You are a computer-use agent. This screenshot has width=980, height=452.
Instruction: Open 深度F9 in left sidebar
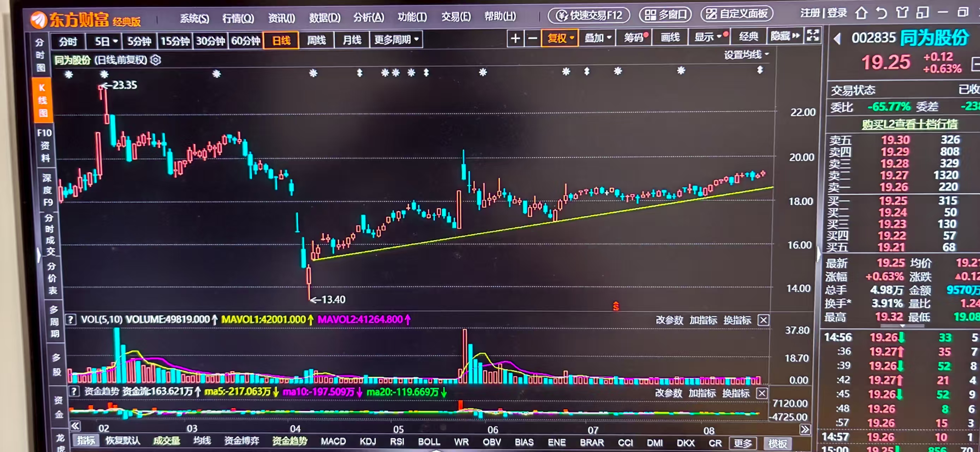coord(48,190)
